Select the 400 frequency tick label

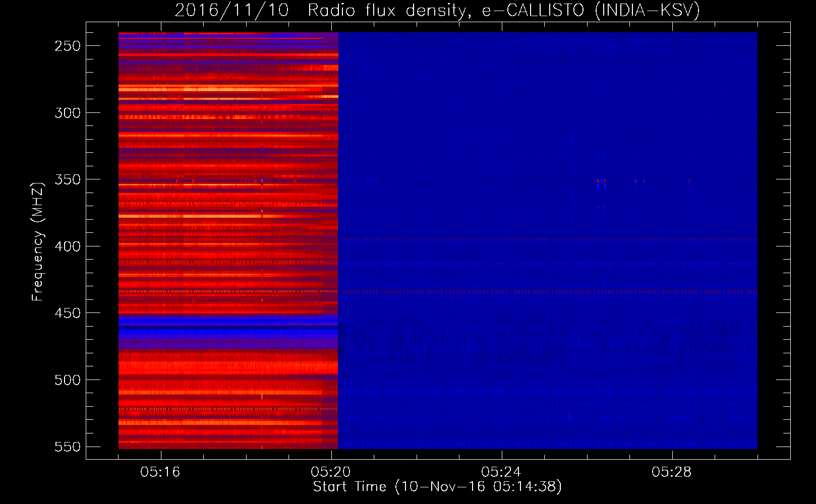(68, 246)
